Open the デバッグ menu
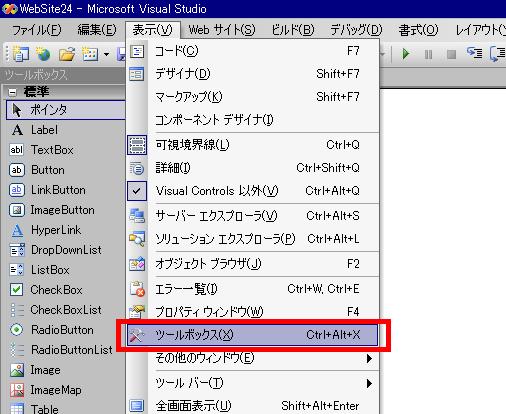506x414 pixels. click(x=356, y=30)
